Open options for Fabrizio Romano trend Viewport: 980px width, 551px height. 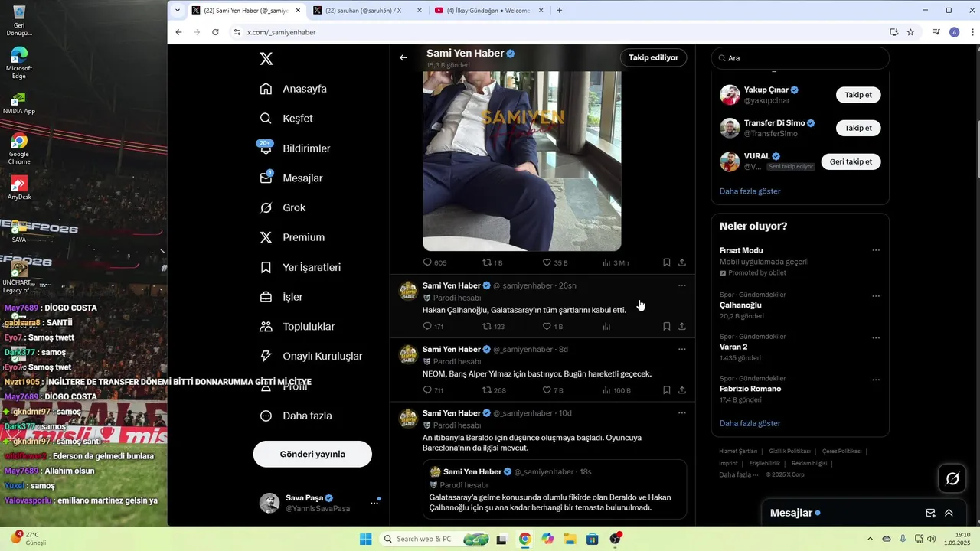click(876, 380)
